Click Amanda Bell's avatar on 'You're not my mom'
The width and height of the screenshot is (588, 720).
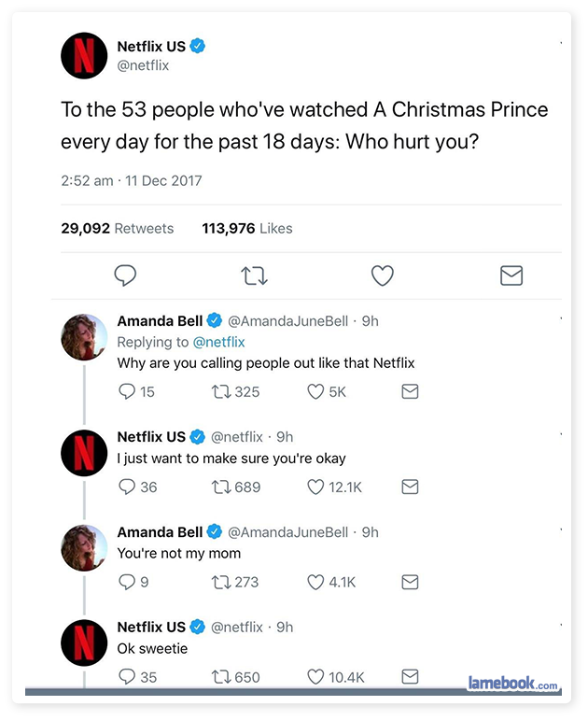pos(84,548)
